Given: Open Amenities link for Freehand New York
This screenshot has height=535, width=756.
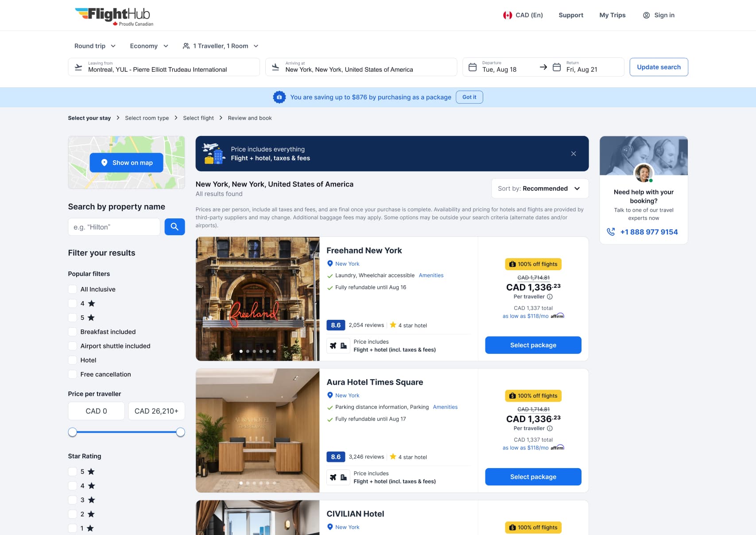Looking at the screenshot, I should pyautogui.click(x=431, y=275).
